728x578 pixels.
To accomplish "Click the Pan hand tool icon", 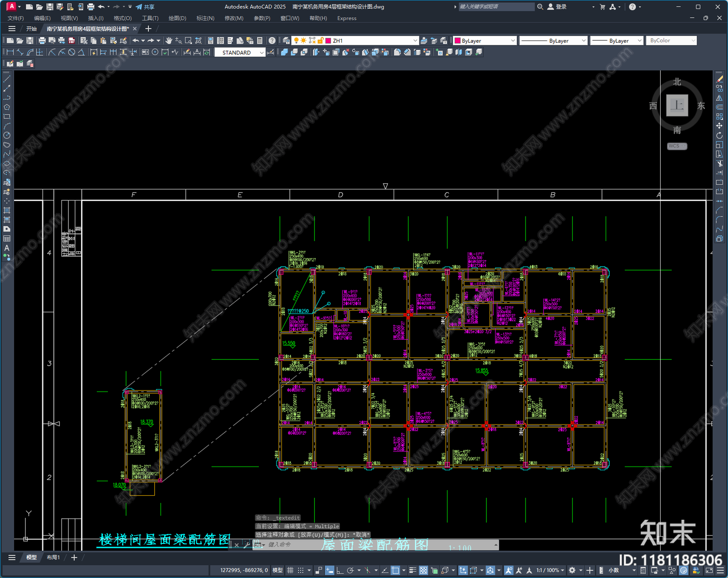I will pos(169,41).
